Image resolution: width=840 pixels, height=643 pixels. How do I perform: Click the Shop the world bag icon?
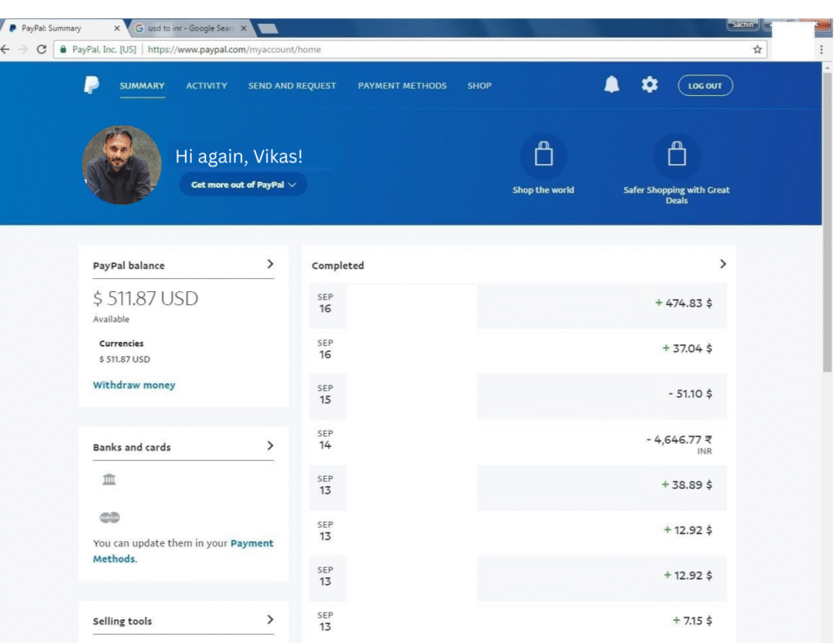543,154
